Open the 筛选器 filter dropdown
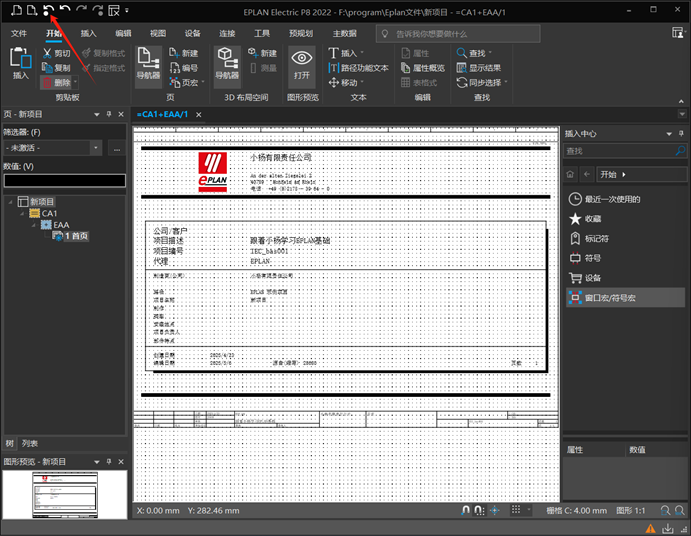Viewport: 691px width, 536px height. coord(96,148)
